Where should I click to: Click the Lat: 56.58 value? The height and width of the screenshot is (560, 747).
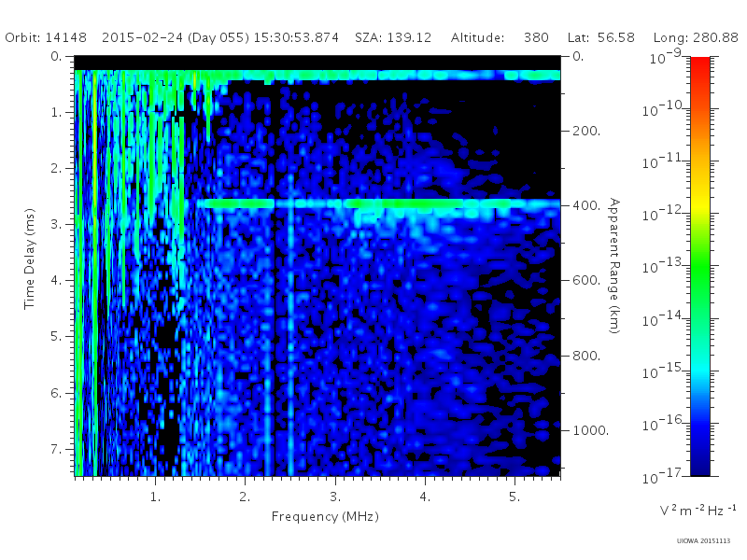[601, 37]
